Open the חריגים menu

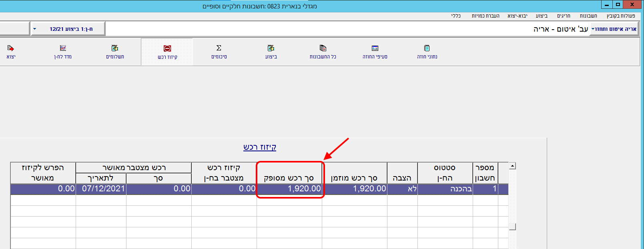[563, 16]
